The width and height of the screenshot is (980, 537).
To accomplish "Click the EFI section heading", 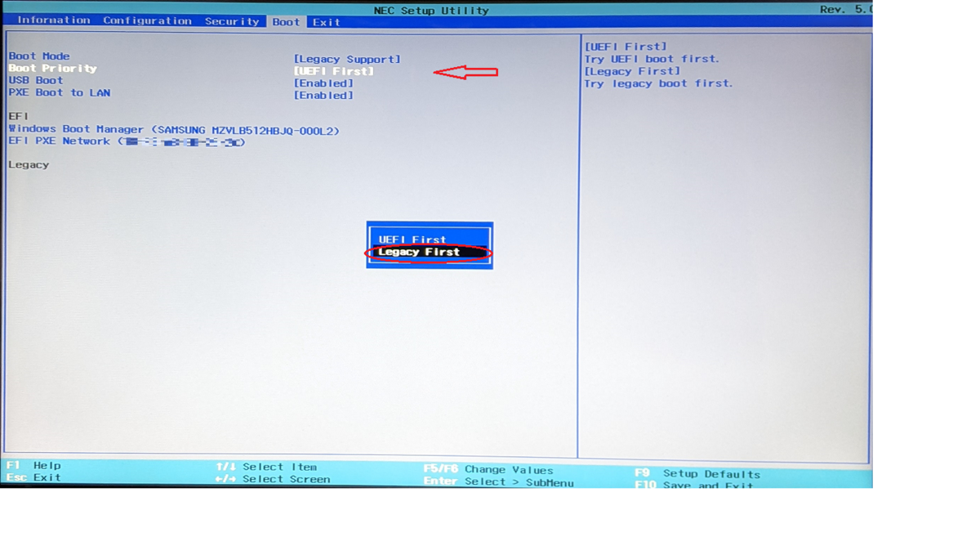I will pos(18,117).
